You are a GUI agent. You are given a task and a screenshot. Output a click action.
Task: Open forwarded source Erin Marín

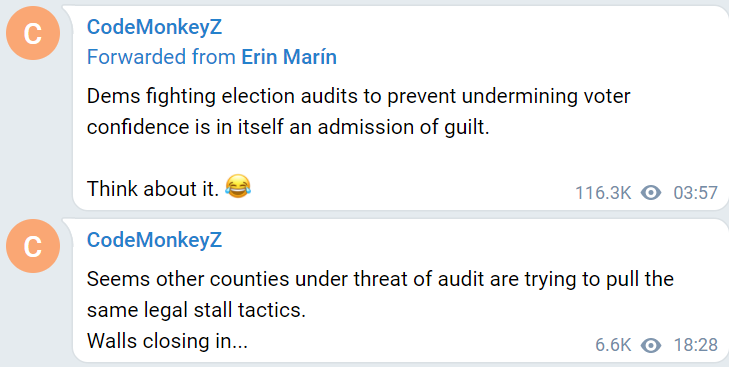tap(289, 57)
